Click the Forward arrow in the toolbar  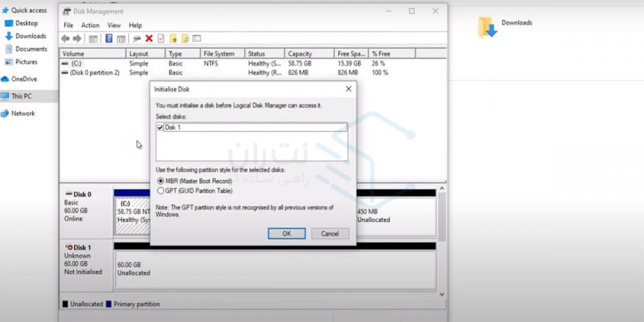pyautogui.click(x=77, y=39)
